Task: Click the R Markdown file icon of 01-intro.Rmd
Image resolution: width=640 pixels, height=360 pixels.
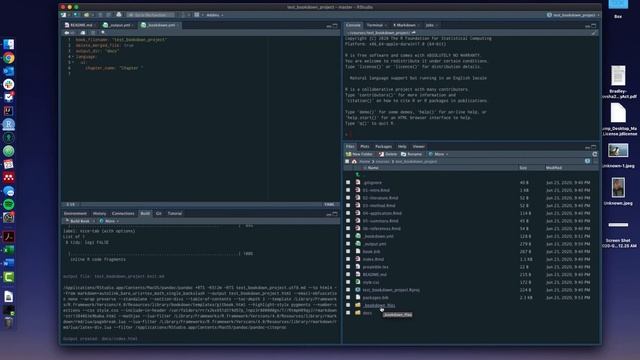Action: [358, 190]
